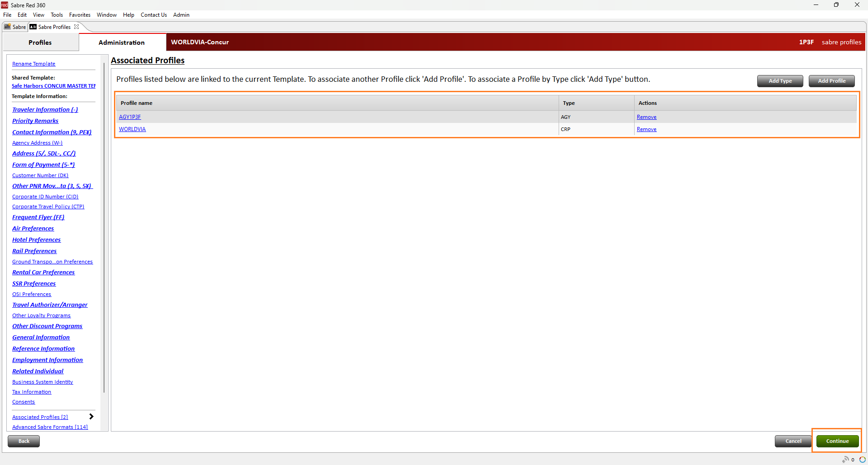
Task: Click the circular status icon in status bar
Action: click(x=862, y=460)
